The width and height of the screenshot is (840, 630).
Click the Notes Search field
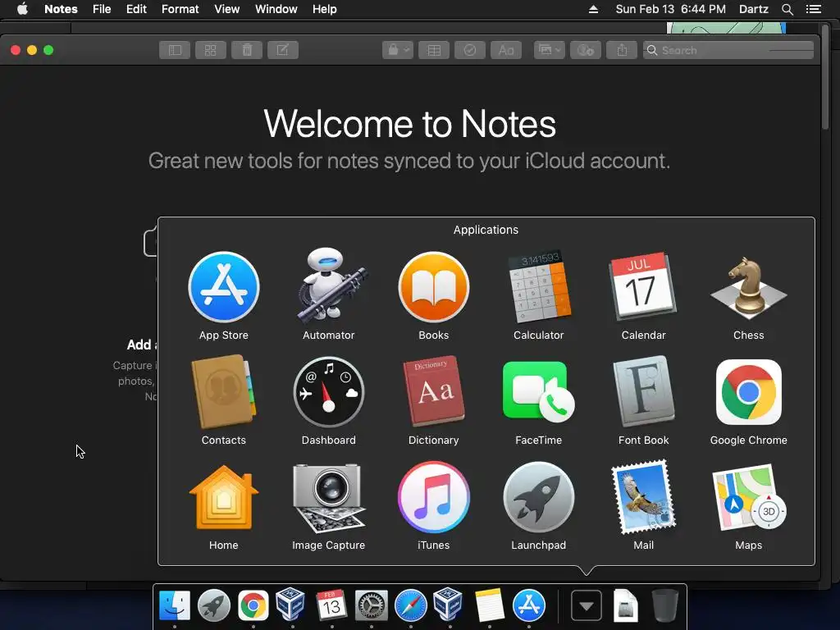pos(728,50)
